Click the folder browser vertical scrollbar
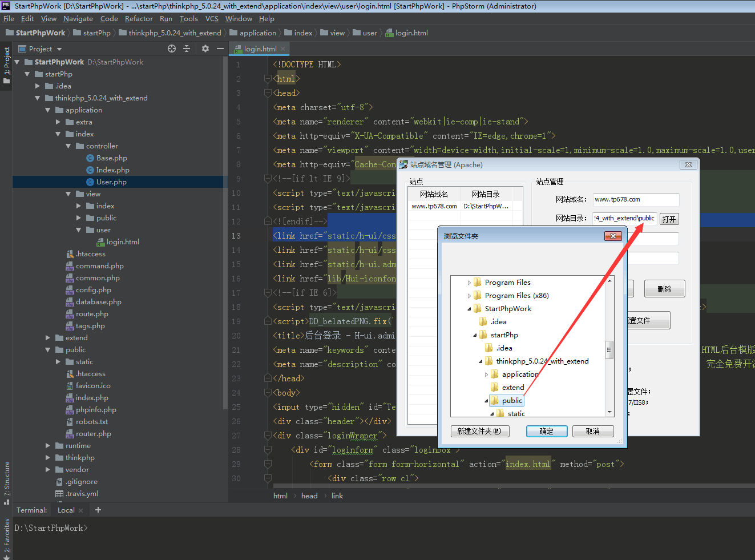 coord(609,349)
